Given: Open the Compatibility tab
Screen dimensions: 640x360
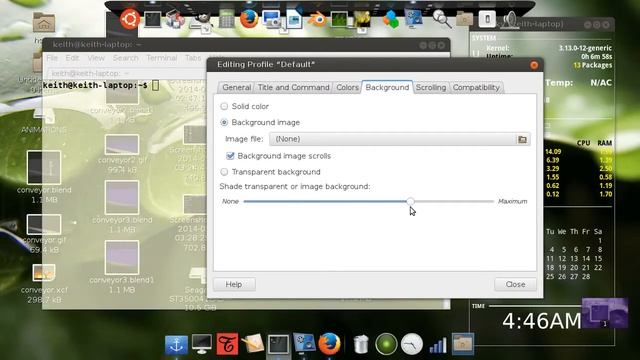Looking at the screenshot, I should [476, 87].
